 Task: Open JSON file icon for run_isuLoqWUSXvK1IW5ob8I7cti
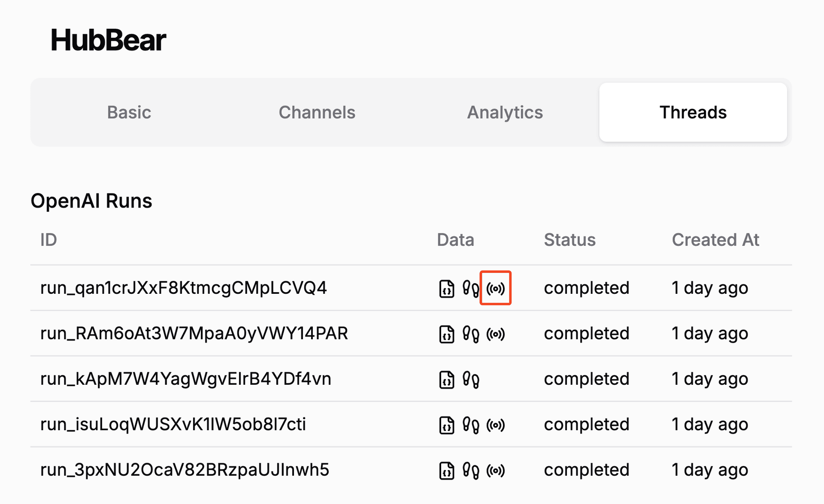pos(446,425)
